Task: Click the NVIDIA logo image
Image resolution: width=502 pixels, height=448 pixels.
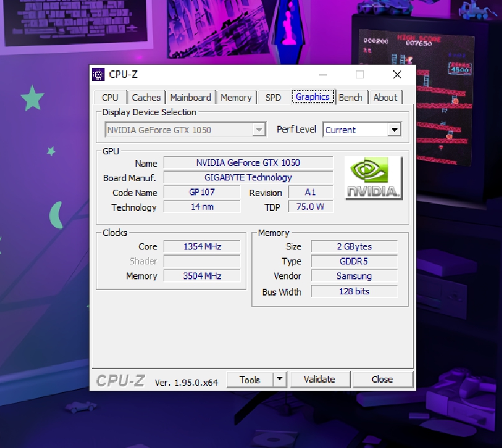Action: point(373,178)
